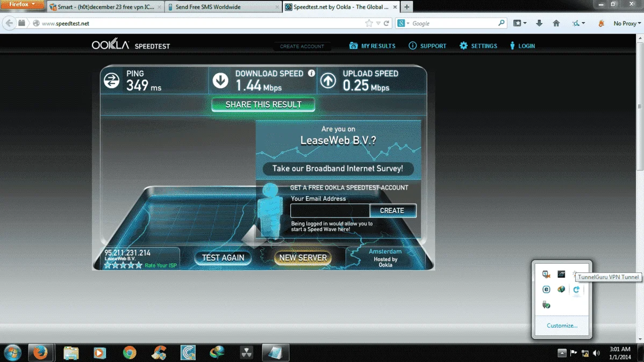Click Customize... in the tray popup
This screenshot has height=362, width=644.
(x=562, y=325)
